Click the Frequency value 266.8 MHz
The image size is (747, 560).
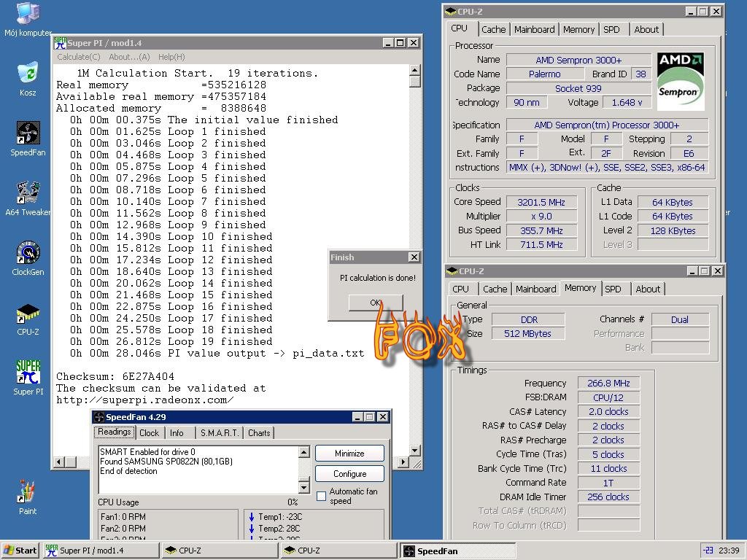[x=608, y=384]
